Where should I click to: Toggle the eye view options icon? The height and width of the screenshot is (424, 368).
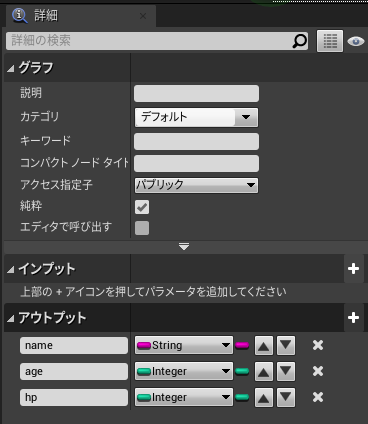pos(356,41)
